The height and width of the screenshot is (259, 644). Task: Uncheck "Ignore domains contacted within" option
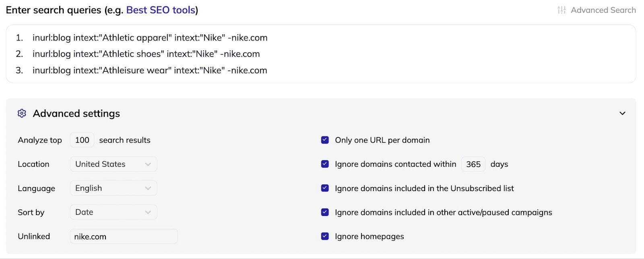coord(324,164)
